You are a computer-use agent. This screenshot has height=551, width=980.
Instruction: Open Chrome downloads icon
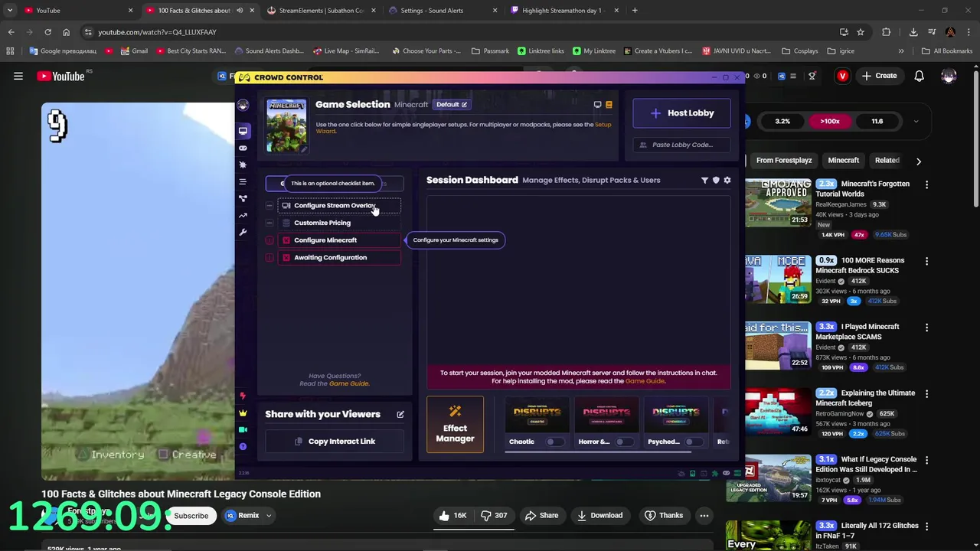(913, 32)
